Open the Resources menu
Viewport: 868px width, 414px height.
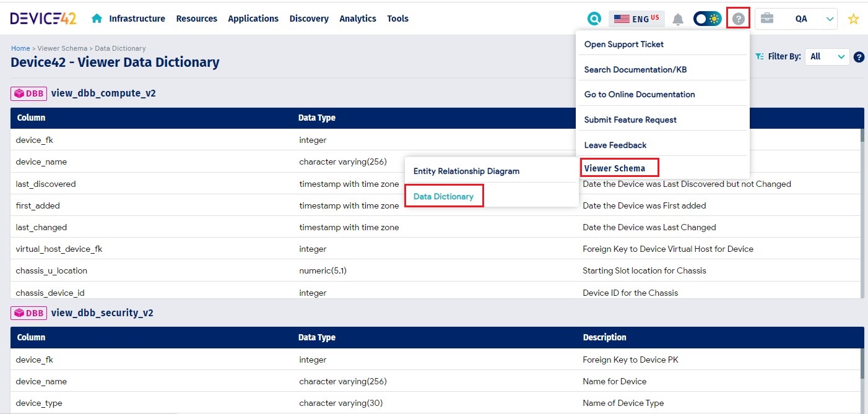[196, 19]
